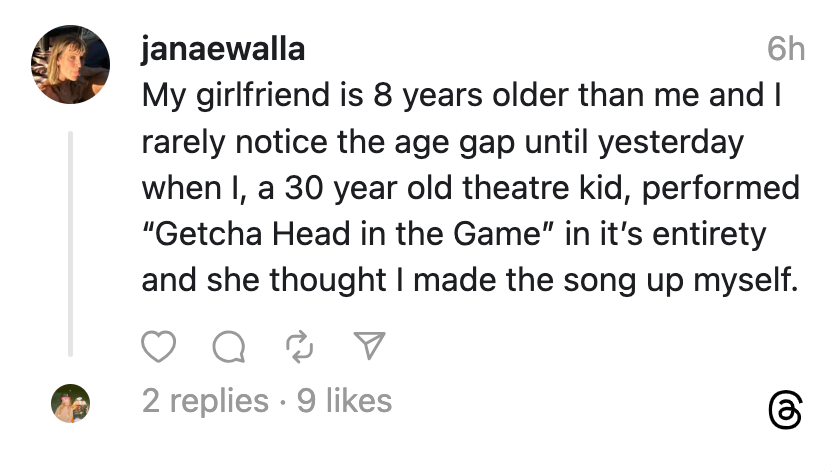Image resolution: width=832 pixels, height=472 pixels.
Task: Click the words "in it's entirety"
Action: tap(664, 235)
